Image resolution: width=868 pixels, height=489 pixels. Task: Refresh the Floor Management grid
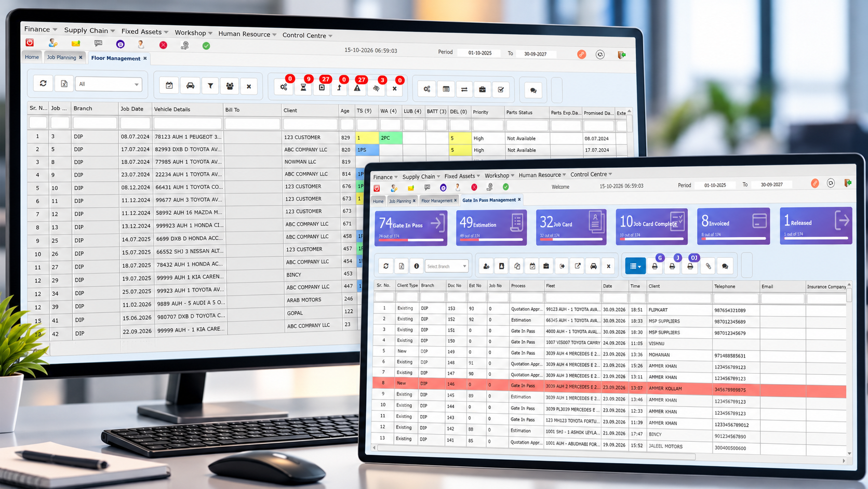pos(43,83)
